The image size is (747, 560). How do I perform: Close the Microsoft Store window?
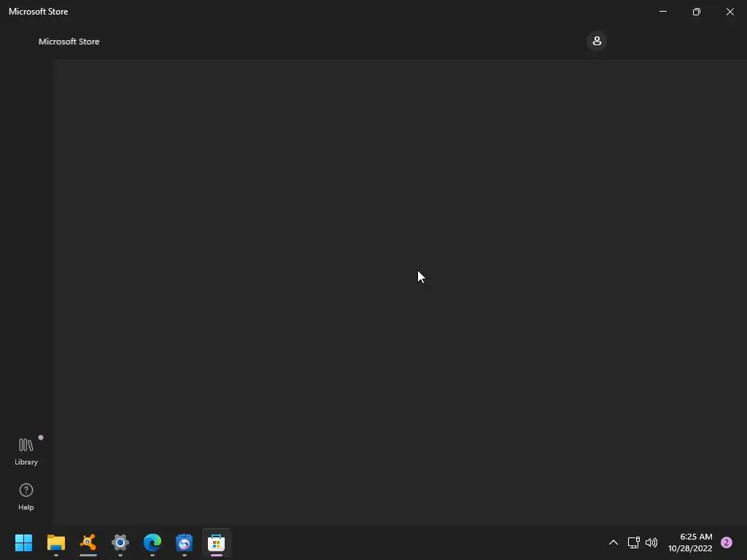point(729,12)
